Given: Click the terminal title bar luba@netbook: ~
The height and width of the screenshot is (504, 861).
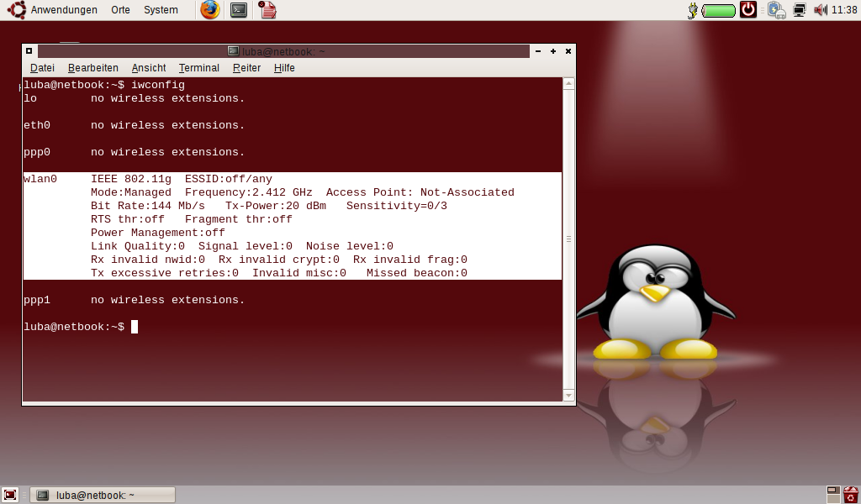Looking at the screenshot, I should tap(283, 51).
